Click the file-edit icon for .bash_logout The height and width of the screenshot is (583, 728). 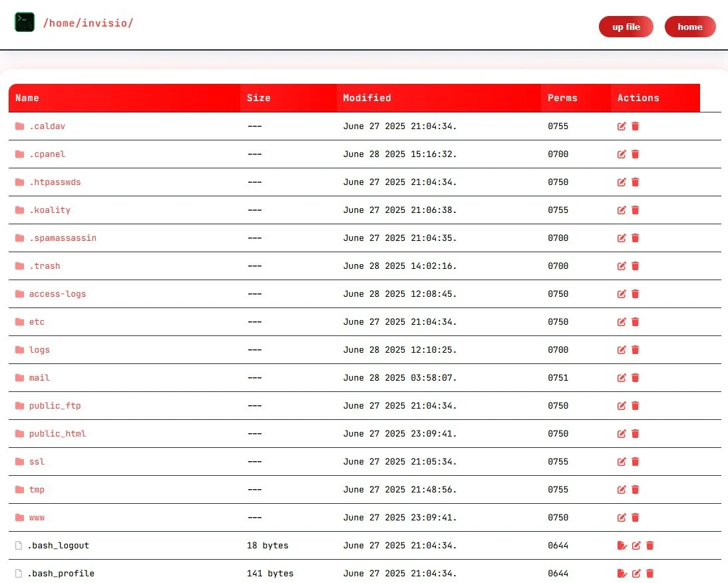[622, 545]
